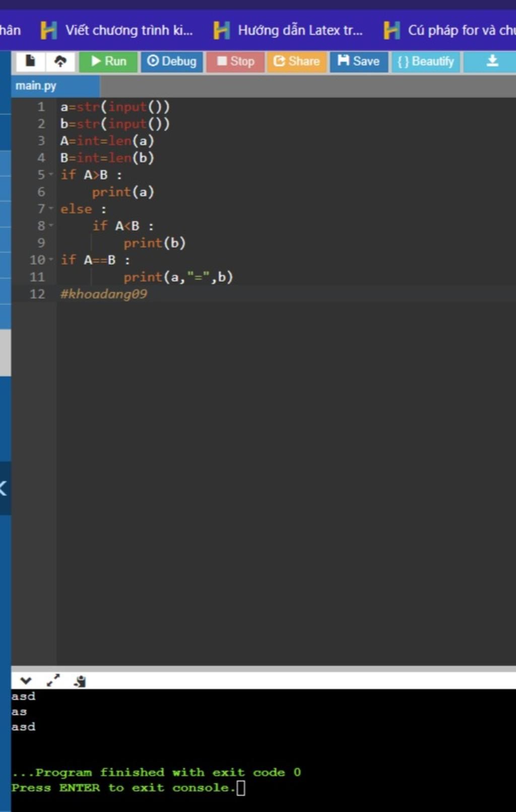
Task: Click line 1 code a=str(input())
Action: click(x=115, y=107)
